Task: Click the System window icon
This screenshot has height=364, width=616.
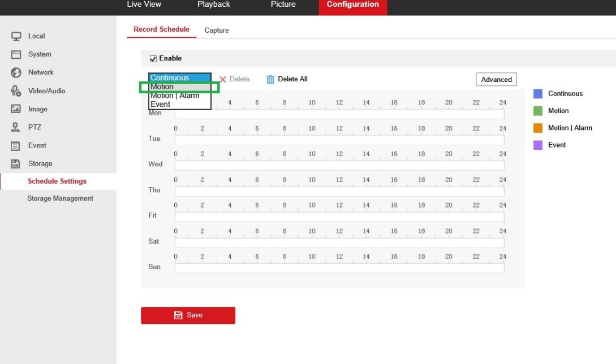Action: [16, 54]
